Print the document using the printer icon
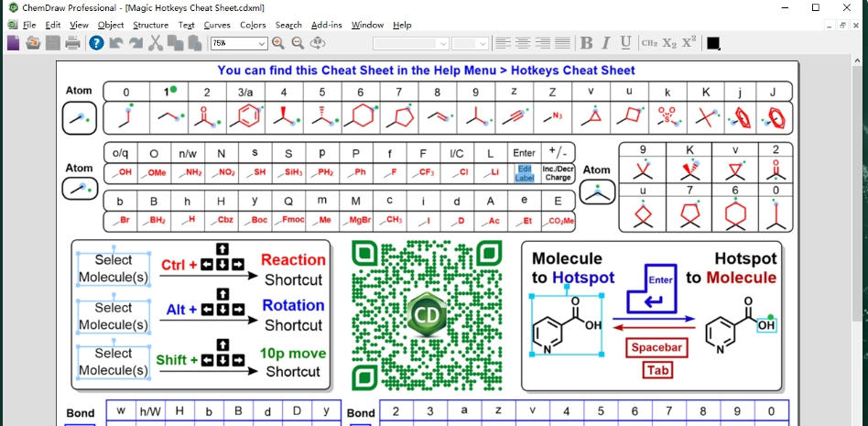 tap(72, 43)
